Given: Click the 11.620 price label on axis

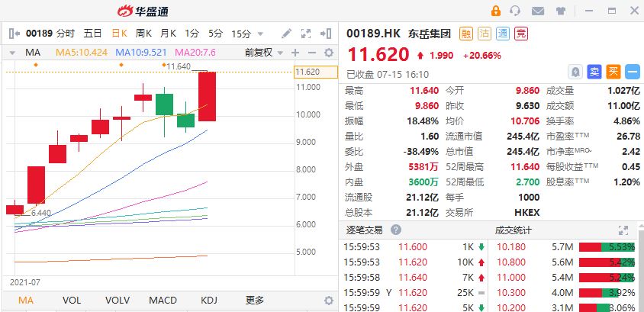Looking at the screenshot, I should coord(316,72).
